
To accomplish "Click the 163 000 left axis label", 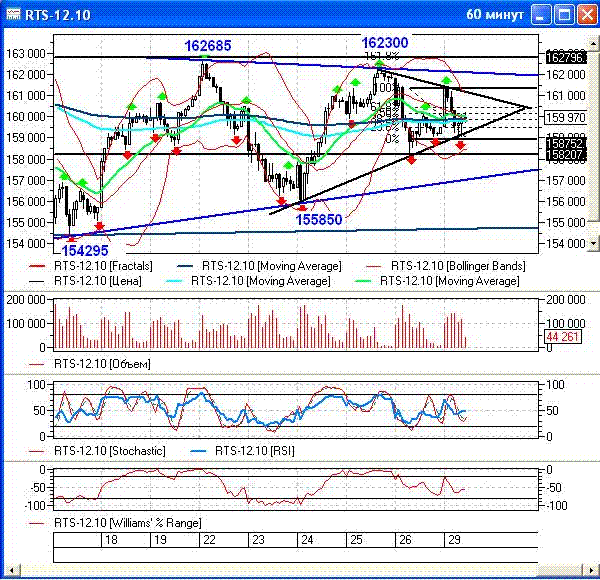I will [x=26, y=54].
